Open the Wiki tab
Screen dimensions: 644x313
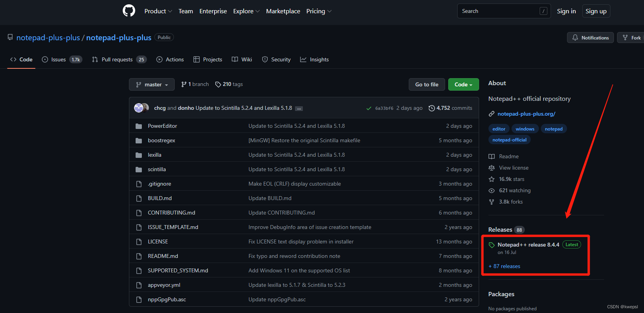tap(242, 59)
